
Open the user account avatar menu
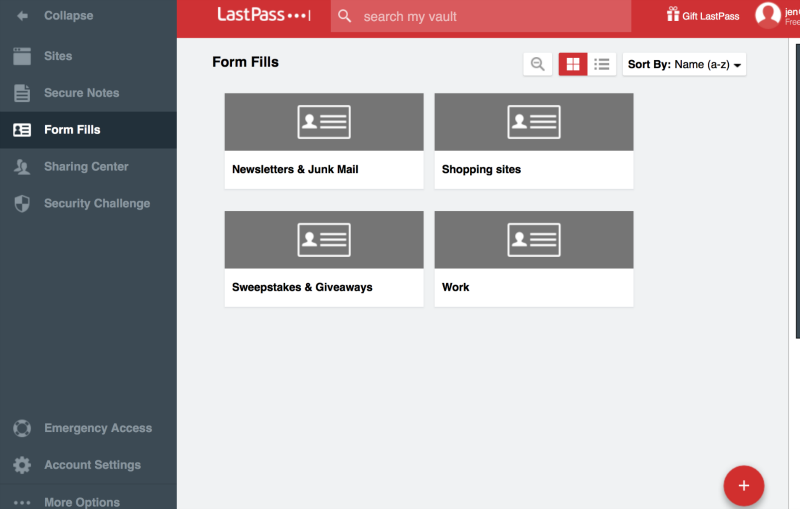coord(767,15)
